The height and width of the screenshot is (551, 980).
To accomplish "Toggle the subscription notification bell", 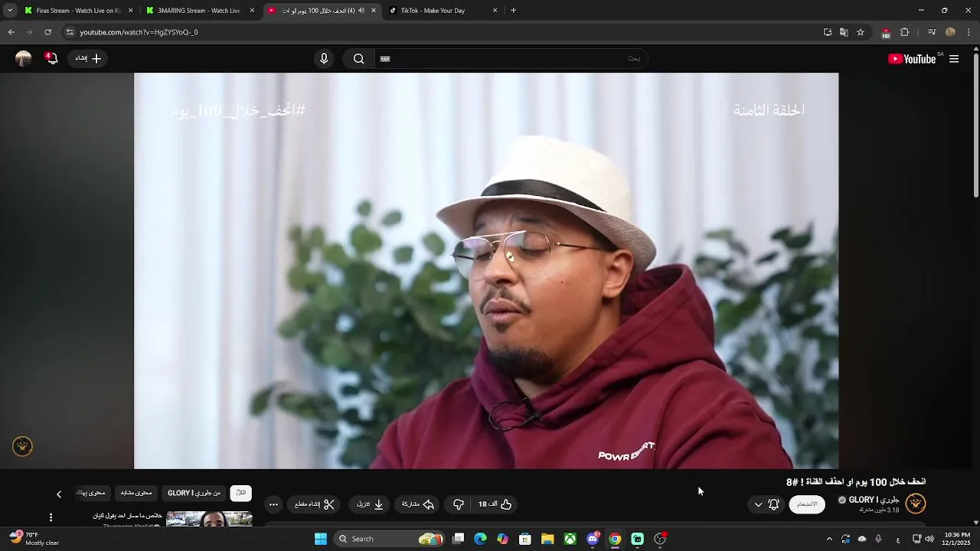I will [x=774, y=504].
